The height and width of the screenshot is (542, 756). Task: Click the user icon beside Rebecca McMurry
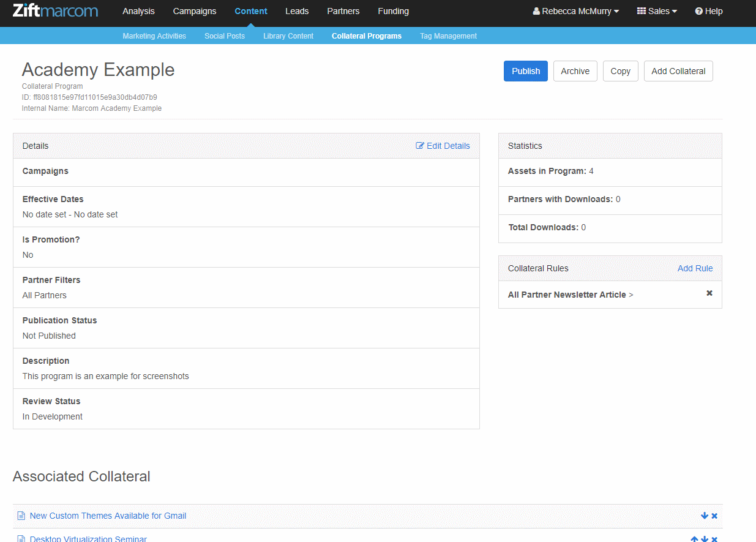(x=536, y=11)
